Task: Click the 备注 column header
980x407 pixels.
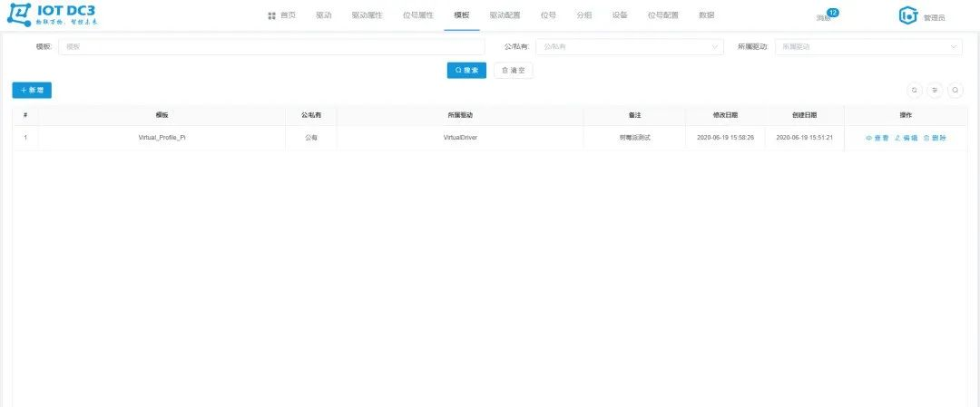Action: pyautogui.click(x=635, y=115)
